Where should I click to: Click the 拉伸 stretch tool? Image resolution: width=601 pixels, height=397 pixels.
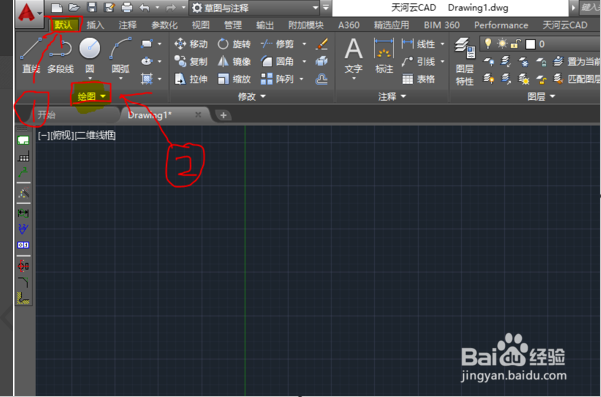pyautogui.click(x=191, y=79)
